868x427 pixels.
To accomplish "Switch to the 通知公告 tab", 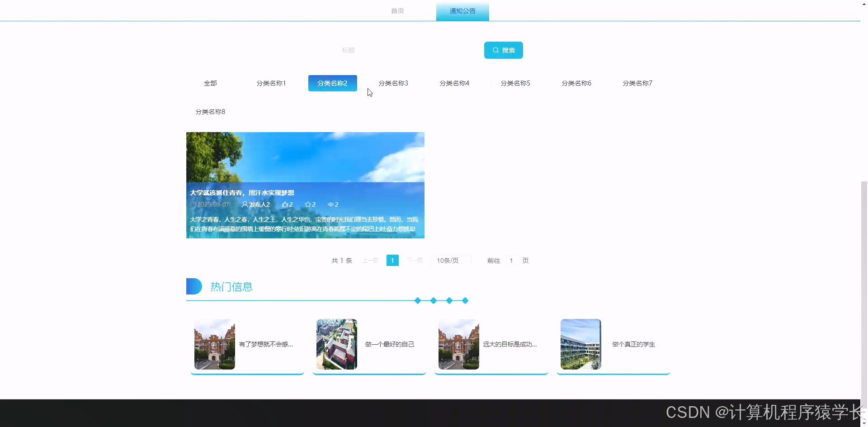I will tap(462, 10).
